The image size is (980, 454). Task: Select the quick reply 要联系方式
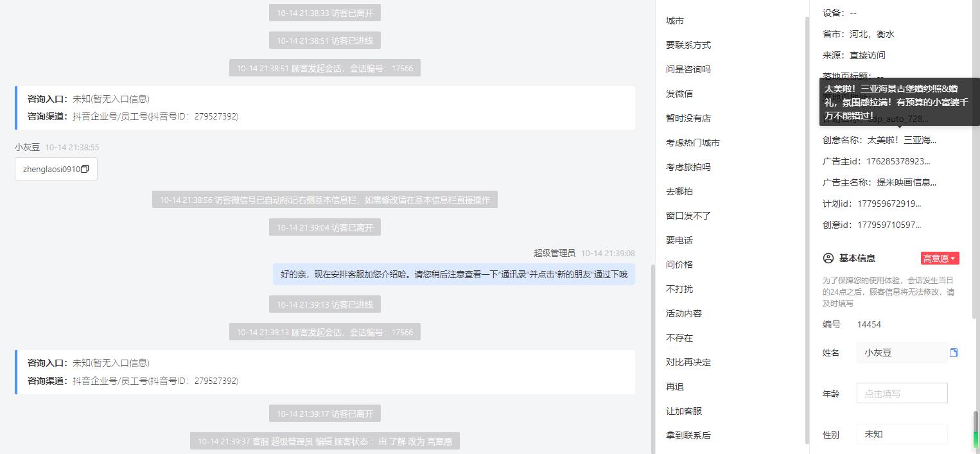click(688, 45)
